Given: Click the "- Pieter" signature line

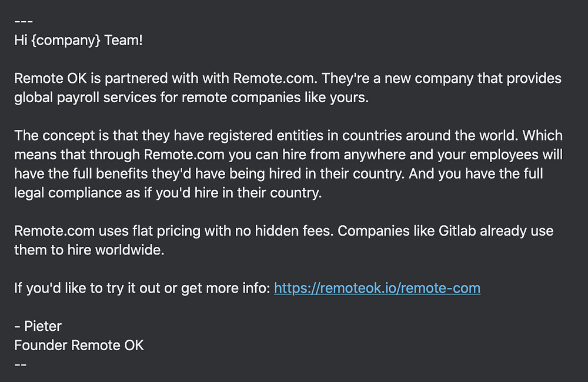Looking at the screenshot, I should click(38, 326).
